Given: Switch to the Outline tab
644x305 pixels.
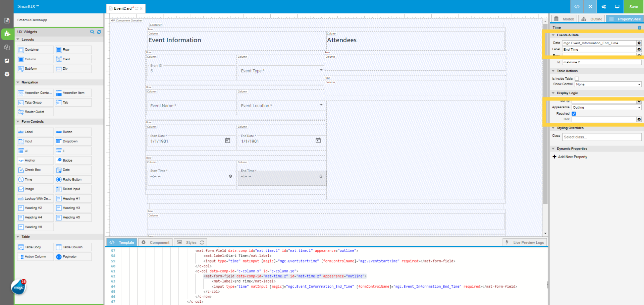Looking at the screenshot, I should point(592,19).
